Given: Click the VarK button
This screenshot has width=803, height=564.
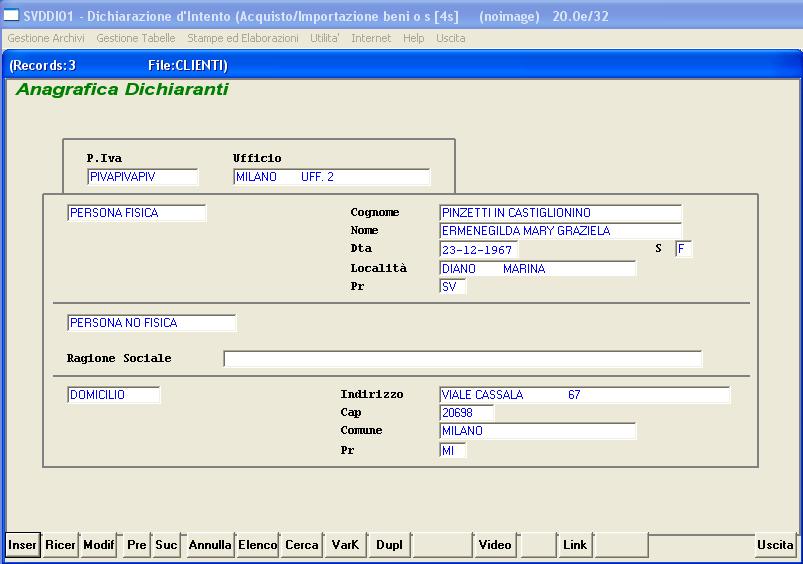Looking at the screenshot, I should pyautogui.click(x=345, y=545).
